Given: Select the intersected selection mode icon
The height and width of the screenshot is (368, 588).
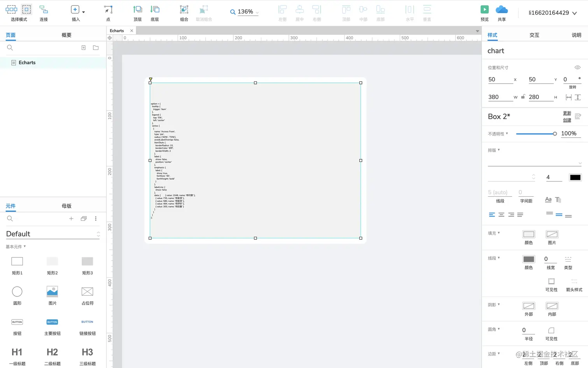Looking at the screenshot, I should (x=11, y=9).
